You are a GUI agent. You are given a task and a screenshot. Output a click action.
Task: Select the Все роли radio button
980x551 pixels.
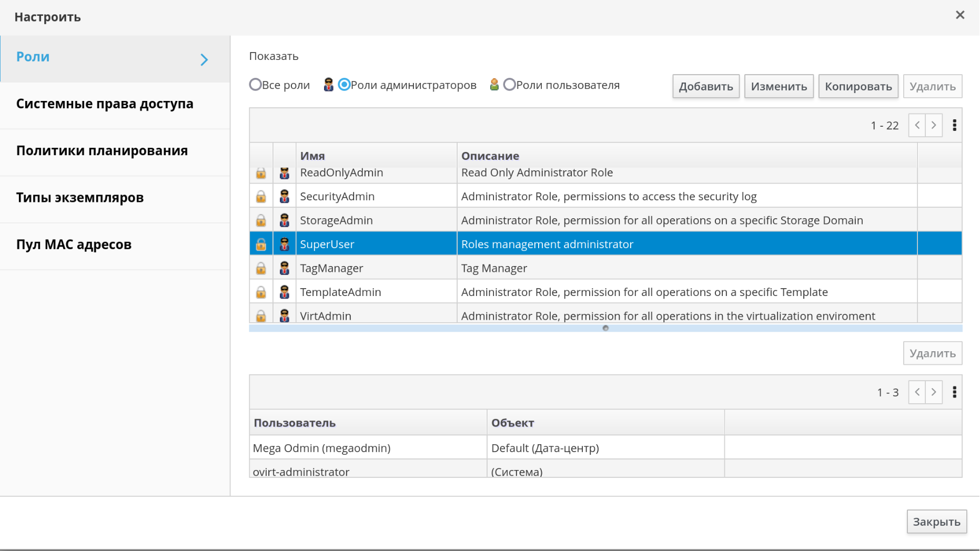[256, 85]
